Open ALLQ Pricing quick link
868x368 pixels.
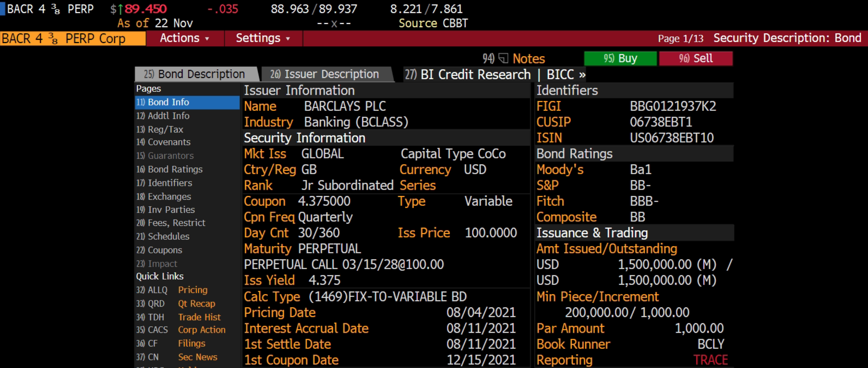click(172, 290)
